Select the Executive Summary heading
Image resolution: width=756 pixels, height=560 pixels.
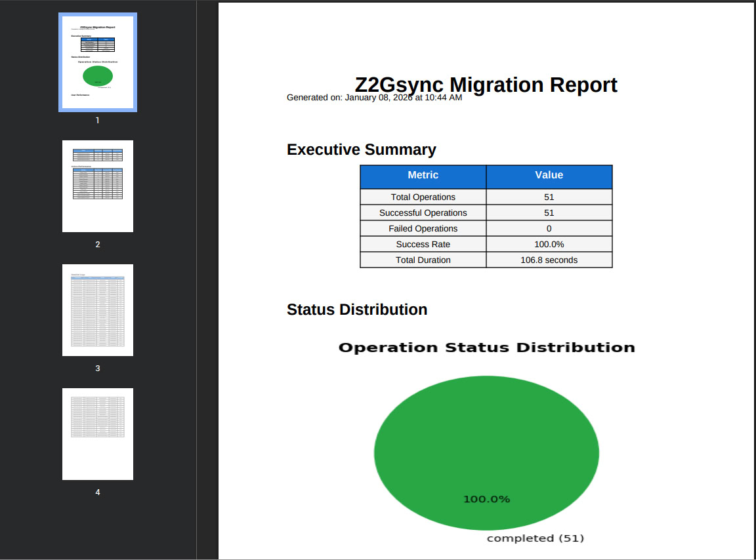point(361,150)
